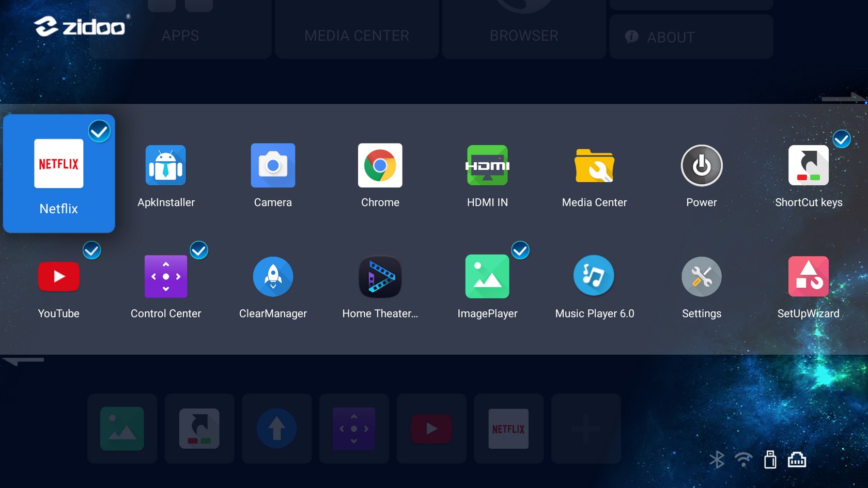The height and width of the screenshot is (488, 868).
Task: Click the Wi-Fi status icon
Action: point(743,460)
